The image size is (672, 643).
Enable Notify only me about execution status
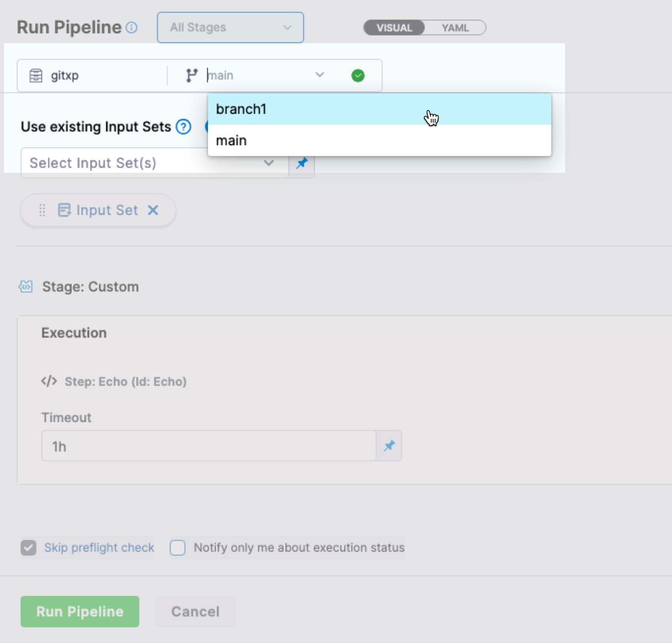click(178, 548)
